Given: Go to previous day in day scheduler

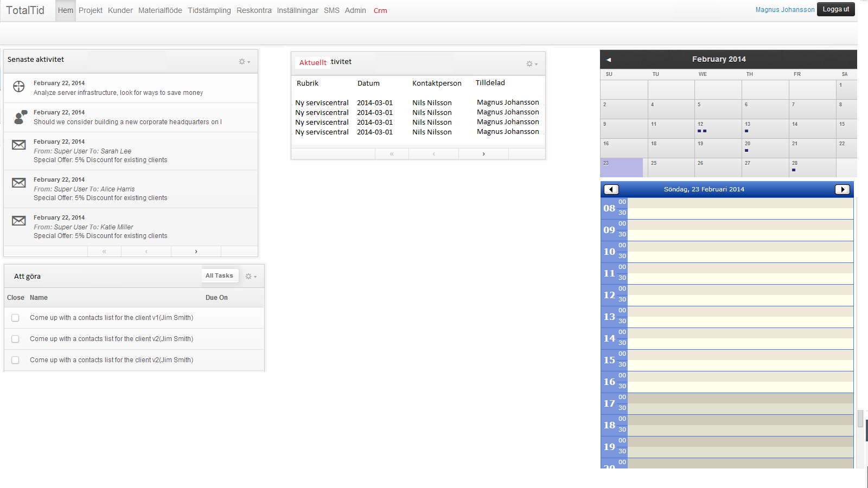Looking at the screenshot, I should [611, 189].
